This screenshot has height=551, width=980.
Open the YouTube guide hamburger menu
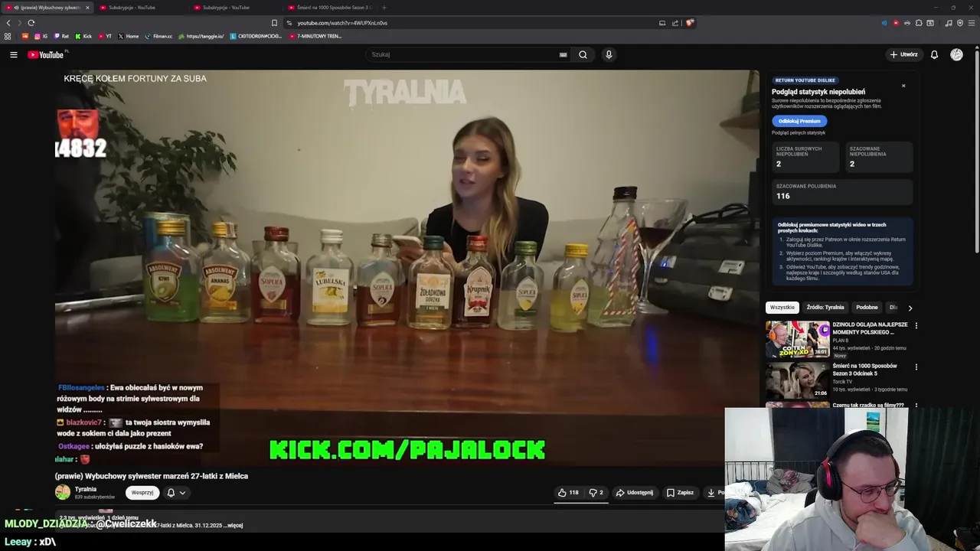point(13,54)
